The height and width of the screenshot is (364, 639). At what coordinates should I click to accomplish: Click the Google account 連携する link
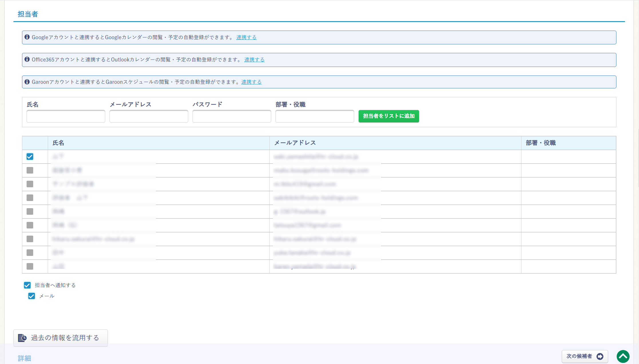pyautogui.click(x=246, y=37)
